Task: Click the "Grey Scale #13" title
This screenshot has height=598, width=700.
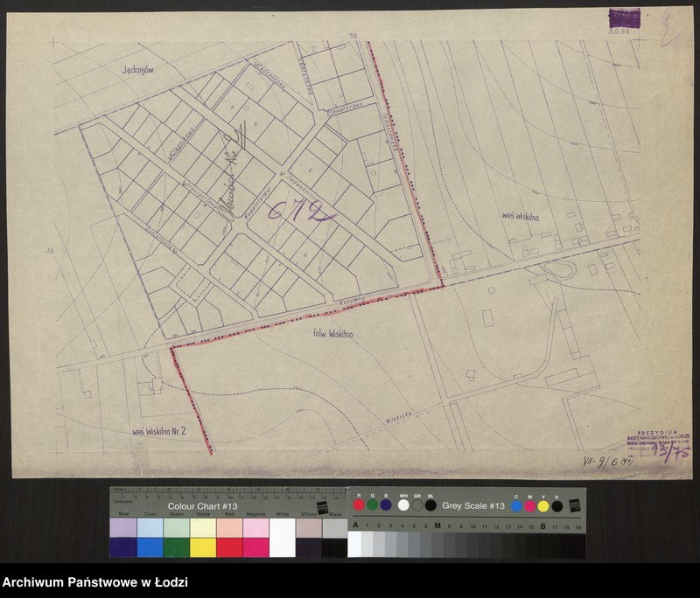Action: [473, 506]
